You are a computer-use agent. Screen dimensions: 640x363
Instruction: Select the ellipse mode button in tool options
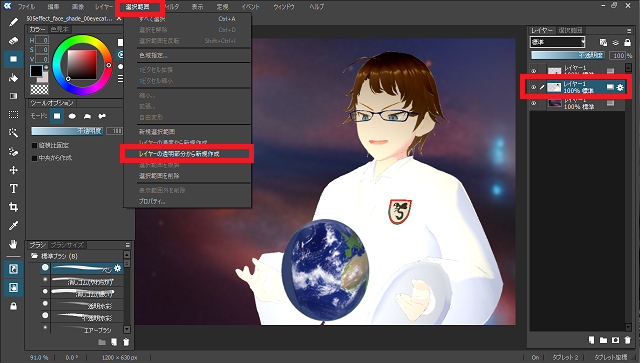coord(72,116)
